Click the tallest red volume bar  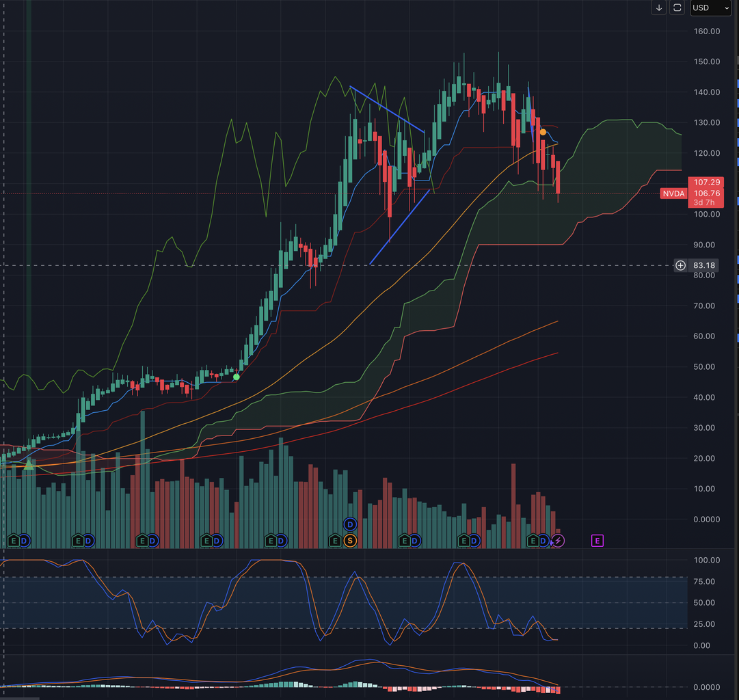[x=513, y=506]
